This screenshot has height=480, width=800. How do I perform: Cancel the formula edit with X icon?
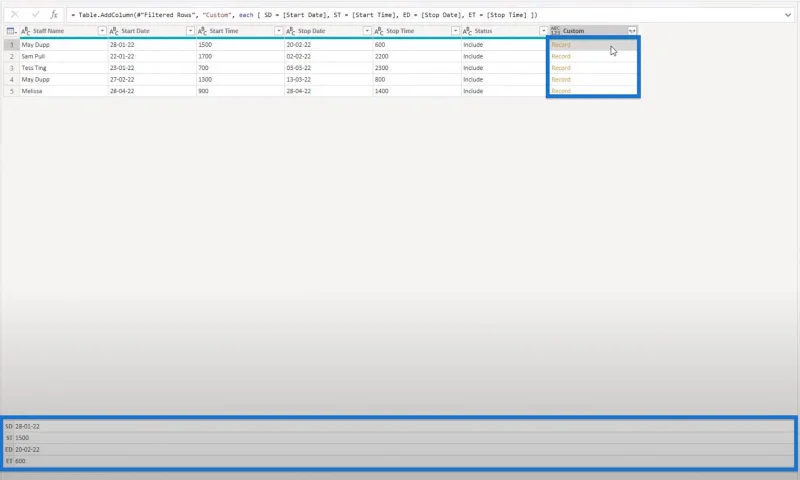tap(15, 15)
